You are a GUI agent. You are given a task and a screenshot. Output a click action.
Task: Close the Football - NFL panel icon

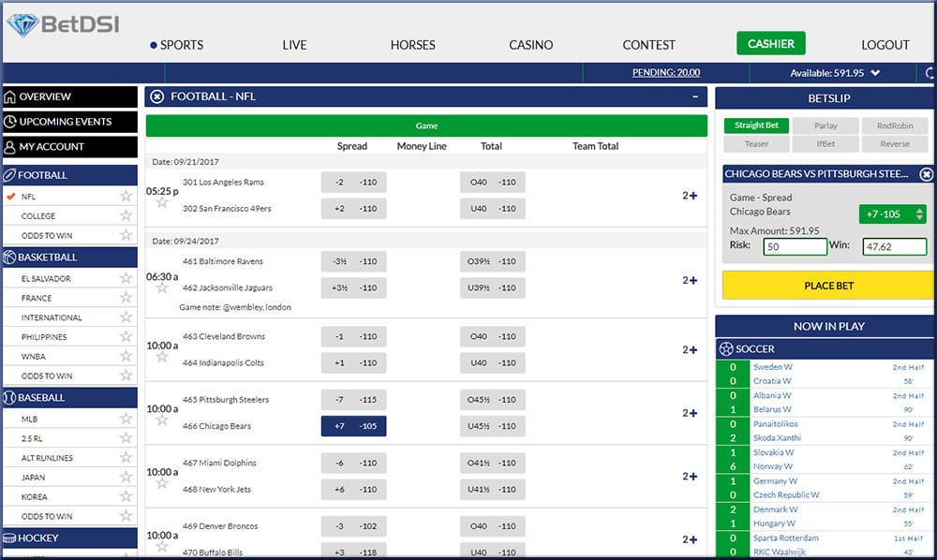point(157,96)
